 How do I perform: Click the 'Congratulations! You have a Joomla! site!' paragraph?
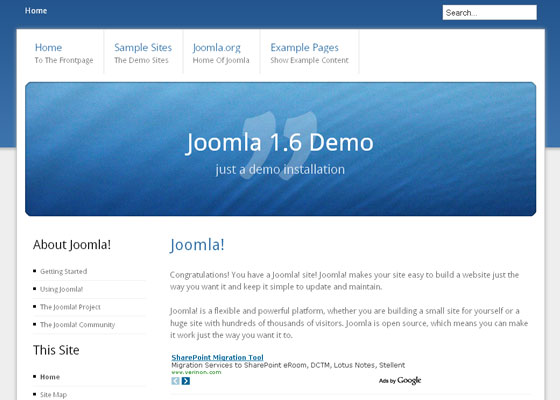[x=344, y=281]
